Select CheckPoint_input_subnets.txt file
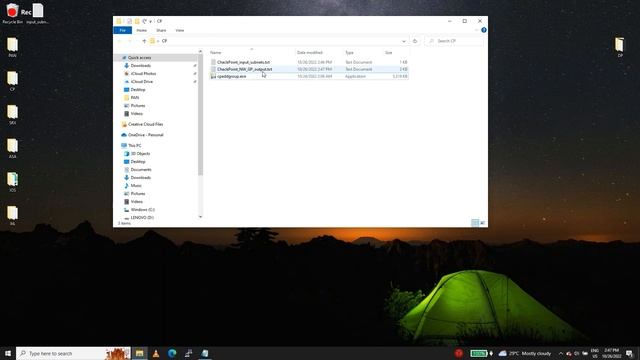640x360 pixels. pos(243,62)
